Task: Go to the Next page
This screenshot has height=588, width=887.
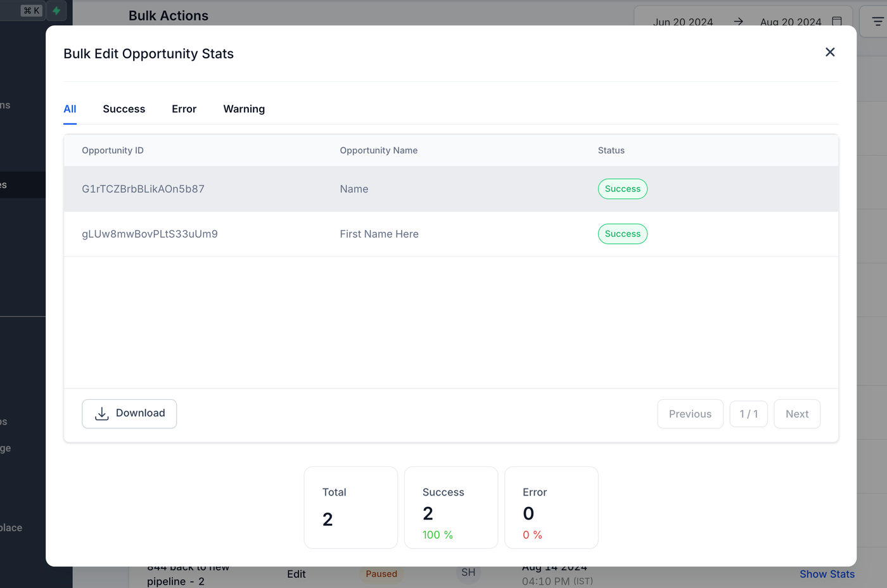Action: coord(796,414)
